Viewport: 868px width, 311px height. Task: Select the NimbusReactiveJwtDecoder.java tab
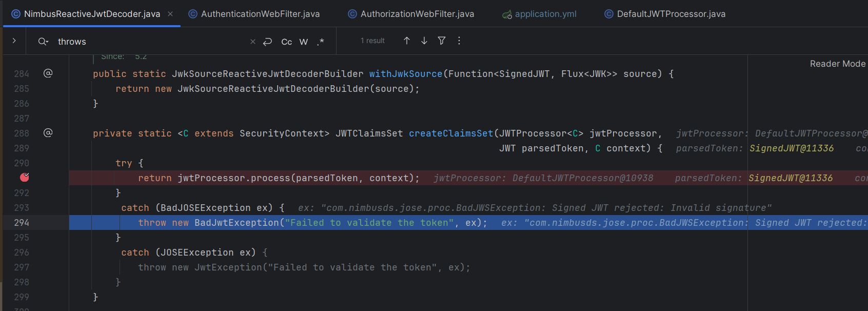(92, 14)
